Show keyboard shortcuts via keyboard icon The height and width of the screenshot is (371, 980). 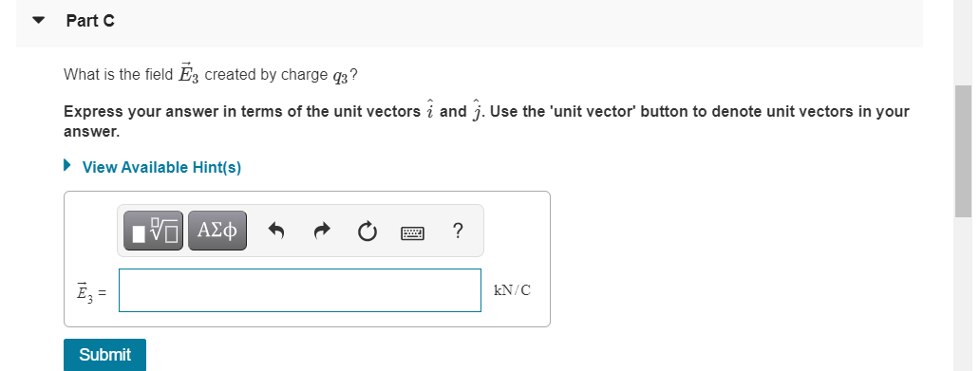coord(412,233)
